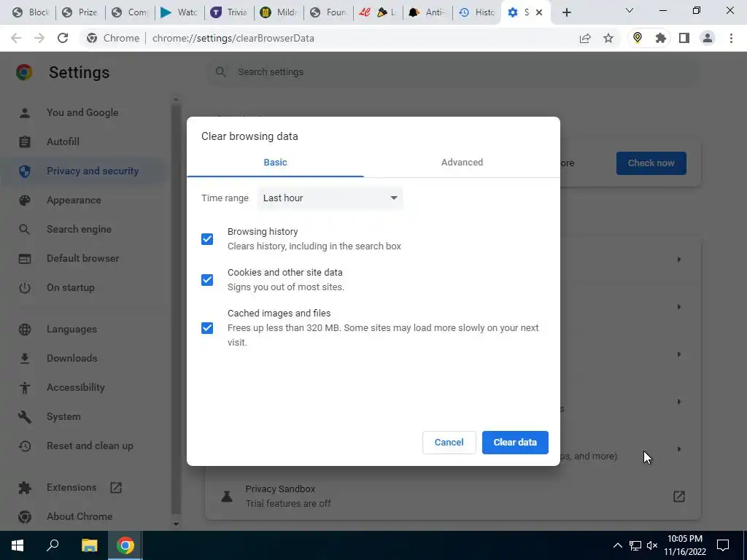Viewport: 747px width, 560px height.
Task: Open the profile avatar icon
Action: [x=708, y=38]
